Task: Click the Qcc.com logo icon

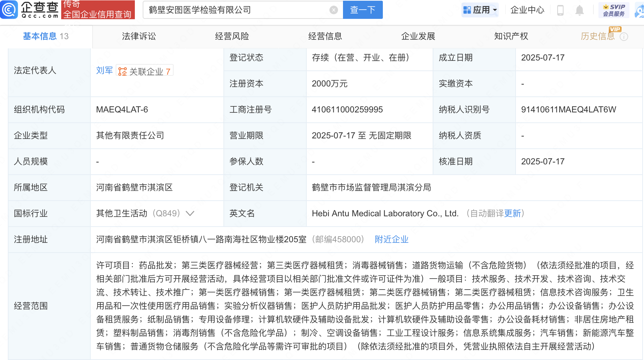Action: point(9,10)
